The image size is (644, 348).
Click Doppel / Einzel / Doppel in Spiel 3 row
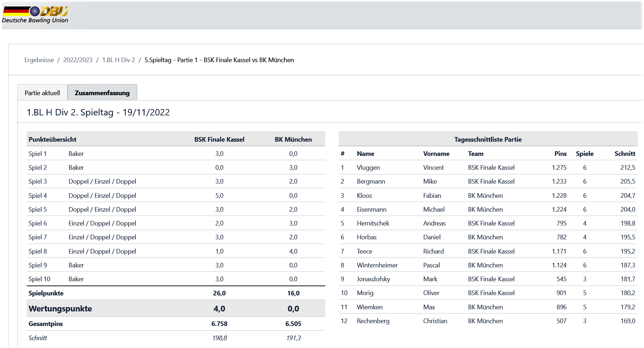(102, 181)
